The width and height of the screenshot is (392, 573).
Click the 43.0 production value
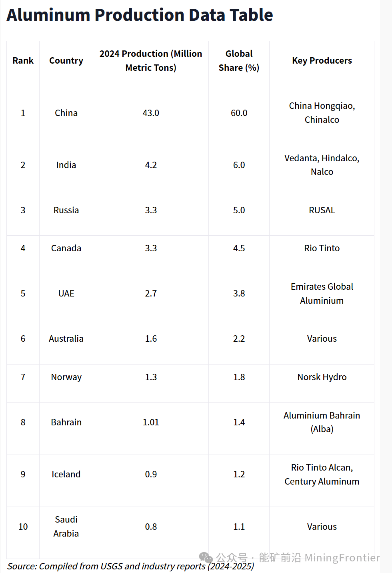pyautogui.click(x=151, y=113)
